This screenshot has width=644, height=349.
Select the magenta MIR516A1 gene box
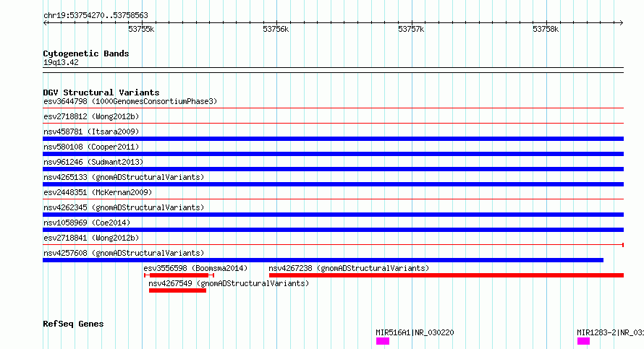(x=383, y=341)
